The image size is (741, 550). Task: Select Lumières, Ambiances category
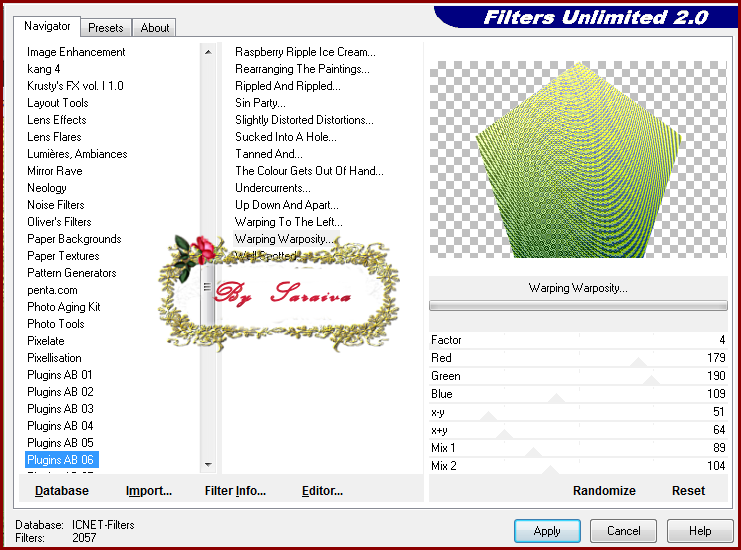click(x=77, y=154)
